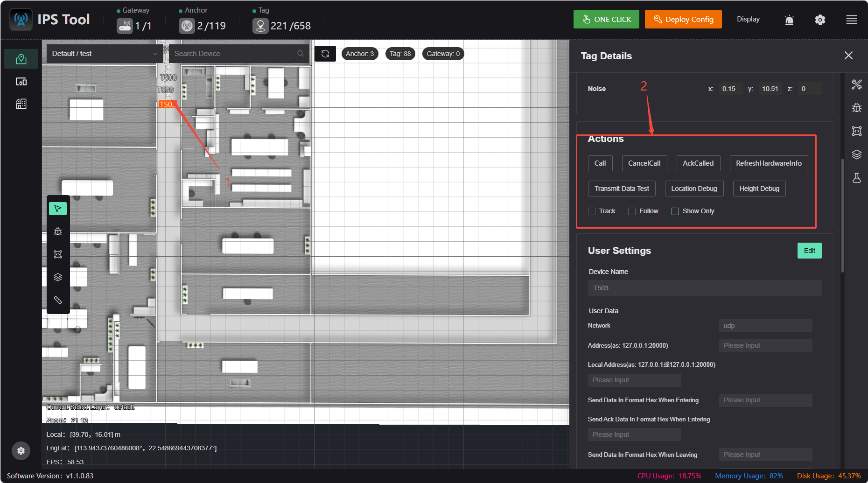Open the flask test icon on right rail
This screenshot has height=483, width=868.
pos(857,178)
